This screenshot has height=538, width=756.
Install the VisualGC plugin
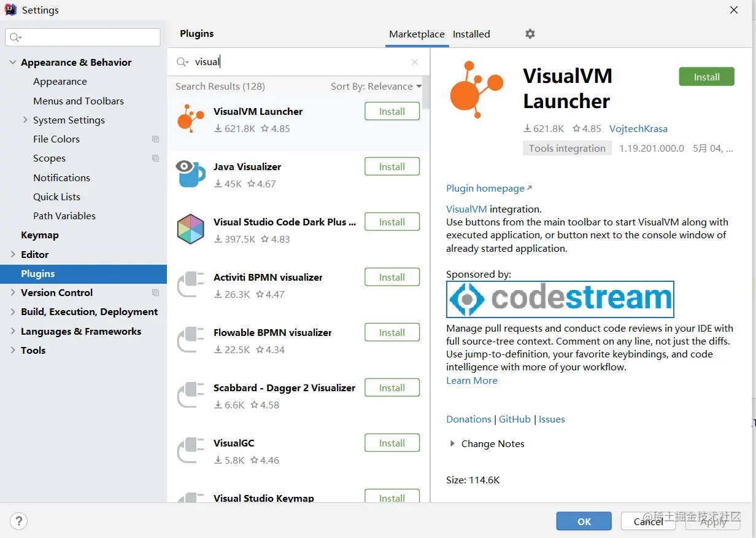tap(392, 443)
